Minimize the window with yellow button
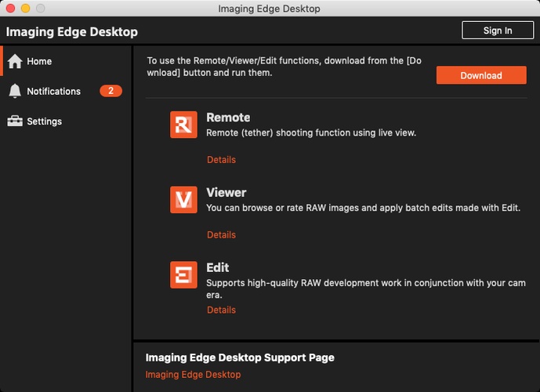Viewport: 540px width, 392px height. 26,9
